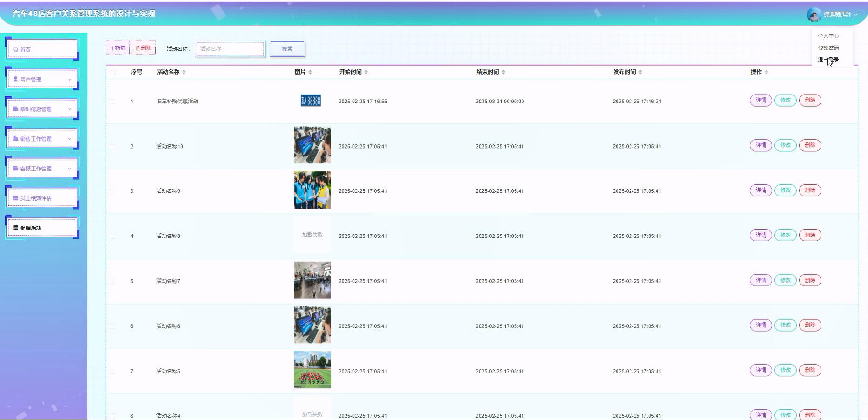Image resolution: width=868 pixels, height=420 pixels.
Task: Choose 退出登录 from the account menu
Action: coord(828,60)
